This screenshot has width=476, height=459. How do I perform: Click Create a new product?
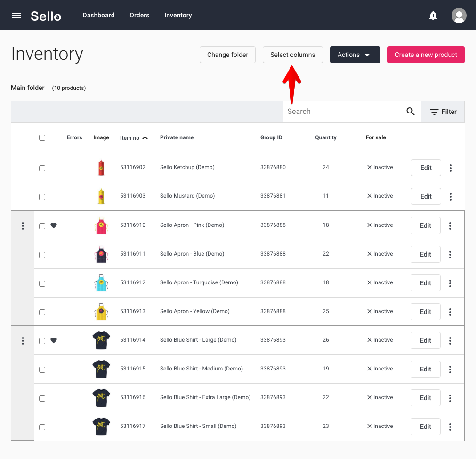[426, 55]
